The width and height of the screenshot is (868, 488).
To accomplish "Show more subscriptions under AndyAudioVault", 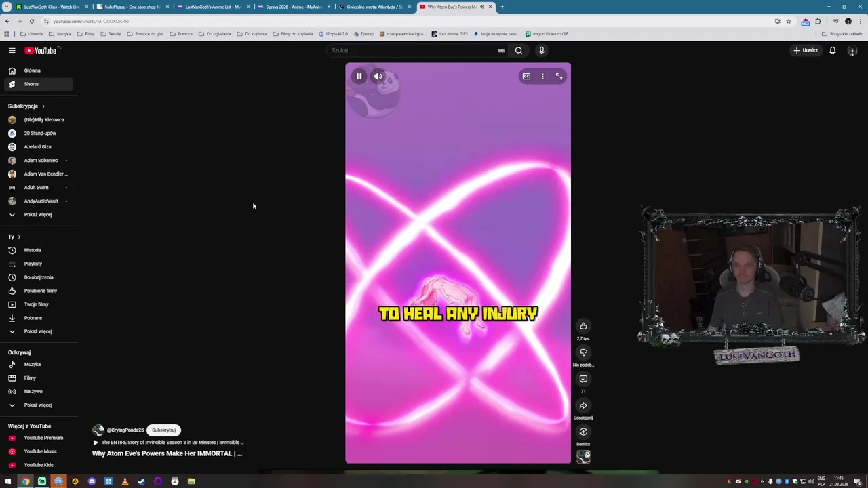I will click(x=38, y=215).
